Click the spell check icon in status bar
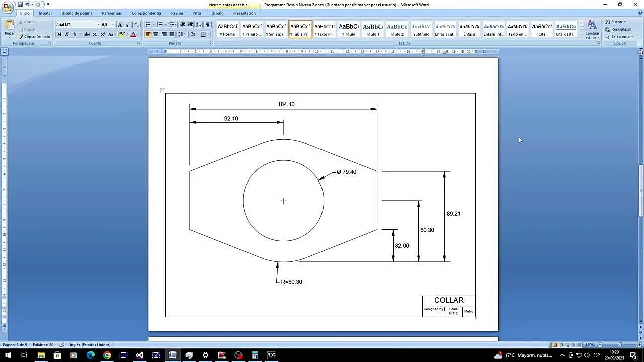 tap(62, 345)
